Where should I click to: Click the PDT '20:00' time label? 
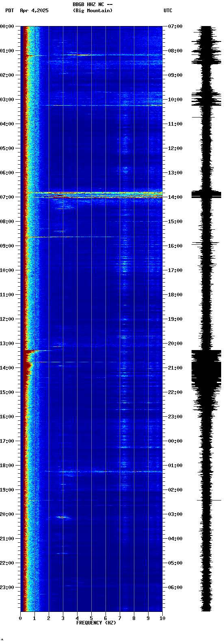click(7, 514)
